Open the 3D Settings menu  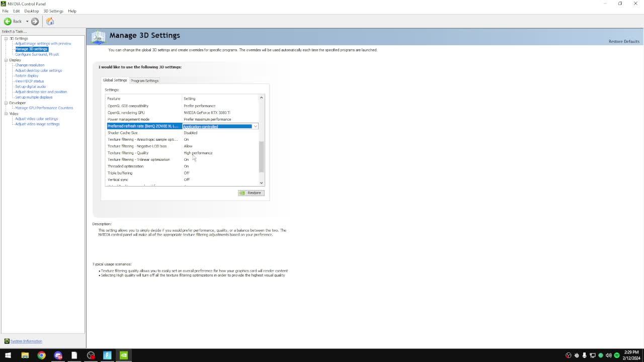(53, 11)
